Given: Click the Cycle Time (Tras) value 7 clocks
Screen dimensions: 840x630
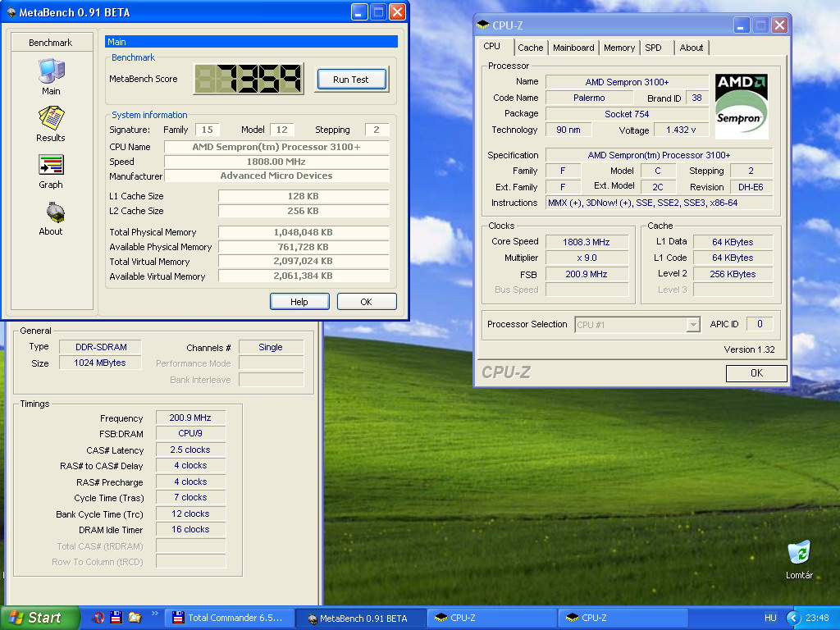Looking at the screenshot, I should pyautogui.click(x=190, y=497).
